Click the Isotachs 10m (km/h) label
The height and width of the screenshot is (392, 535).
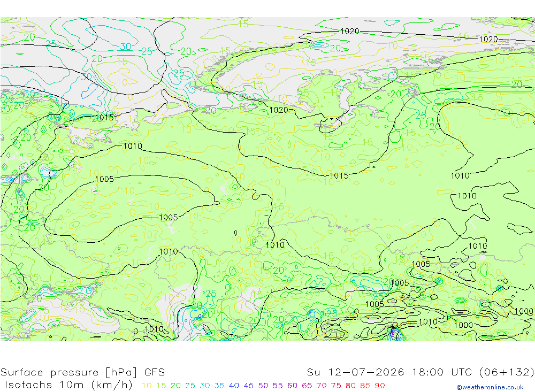68,385
